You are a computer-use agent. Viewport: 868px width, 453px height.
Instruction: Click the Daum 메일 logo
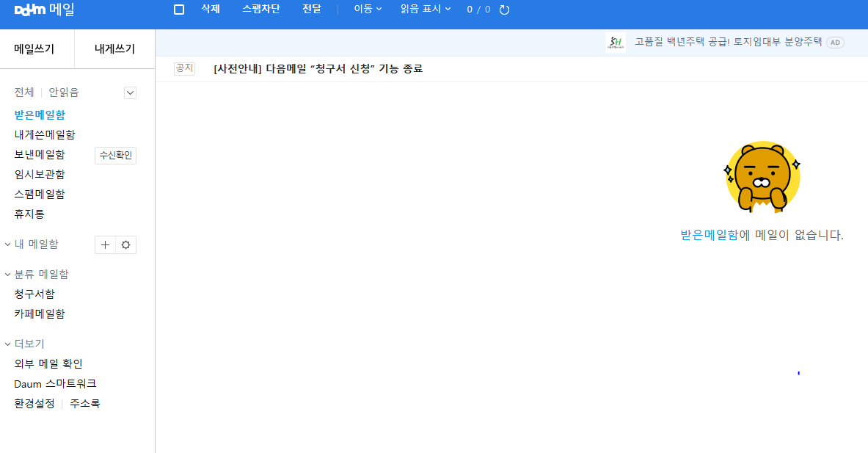pos(44,10)
